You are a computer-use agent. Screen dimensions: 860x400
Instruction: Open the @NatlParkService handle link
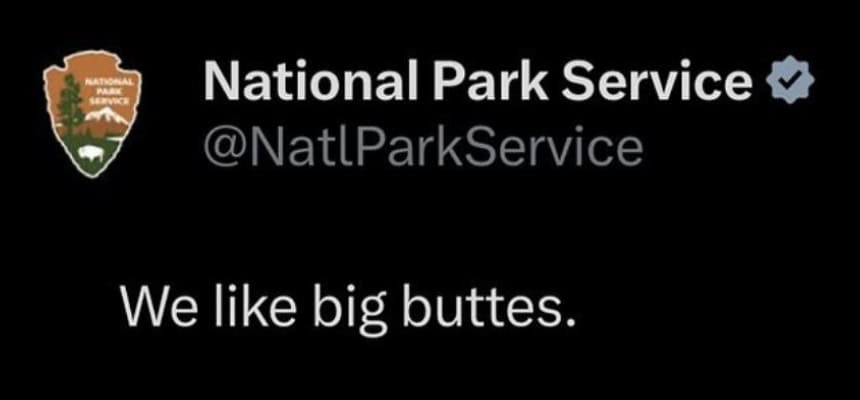(x=423, y=146)
